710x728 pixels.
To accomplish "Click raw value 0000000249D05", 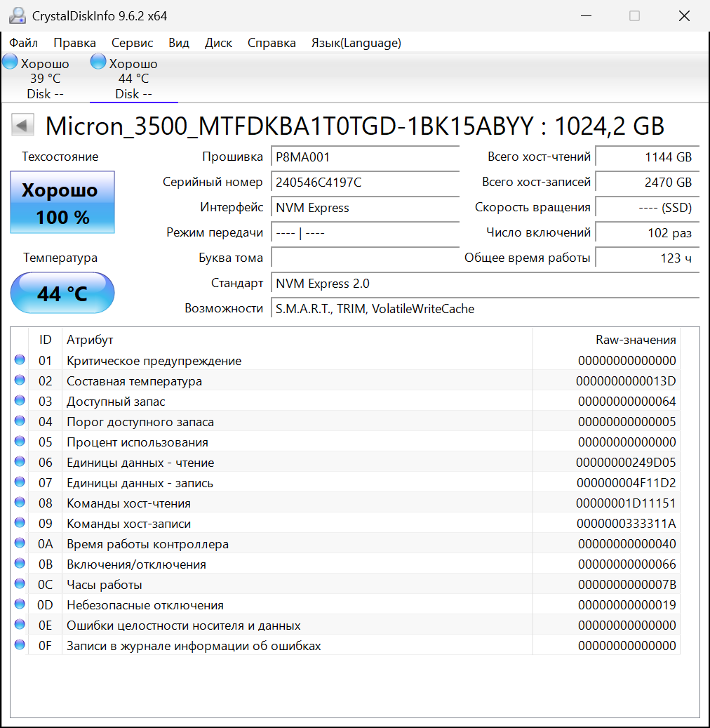I will [x=626, y=463].
